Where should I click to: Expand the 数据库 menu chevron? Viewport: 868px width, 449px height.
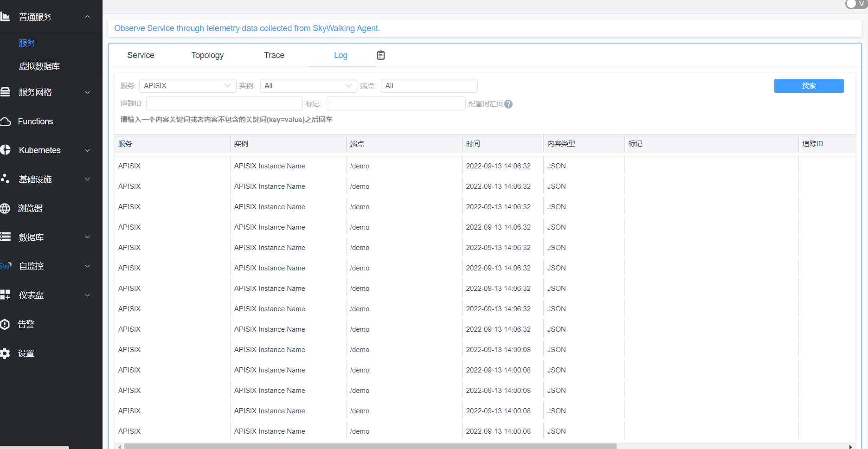[87, 237]
